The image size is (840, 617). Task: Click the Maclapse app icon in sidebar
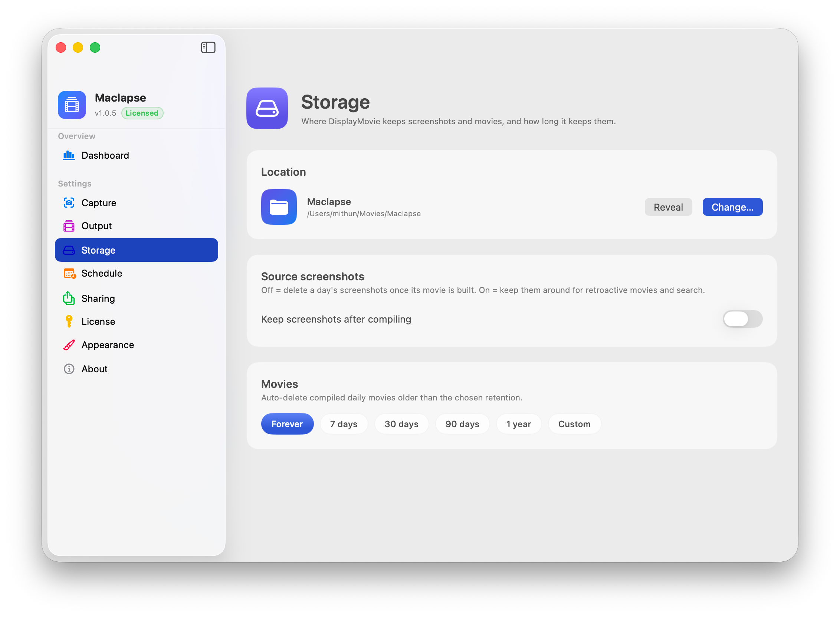pos(72,105)
